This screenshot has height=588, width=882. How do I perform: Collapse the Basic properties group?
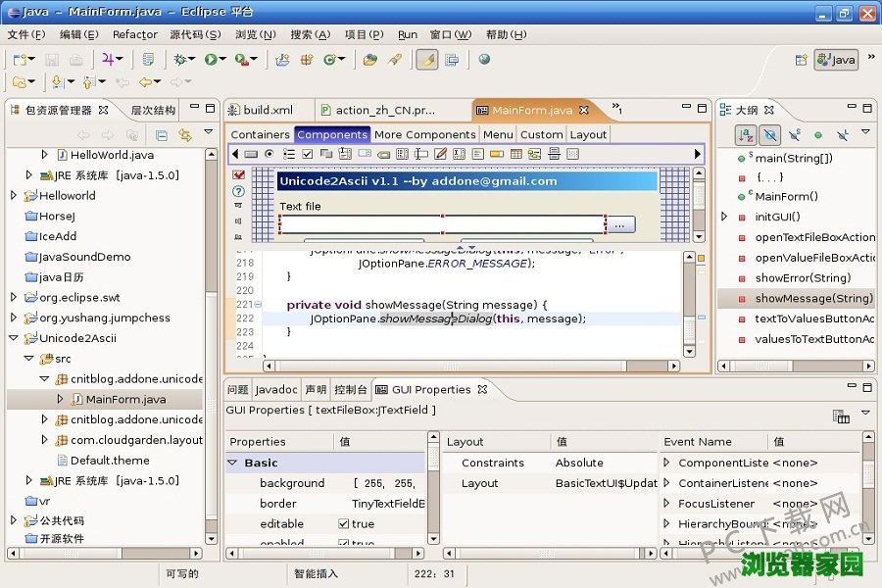coord(233,463)
